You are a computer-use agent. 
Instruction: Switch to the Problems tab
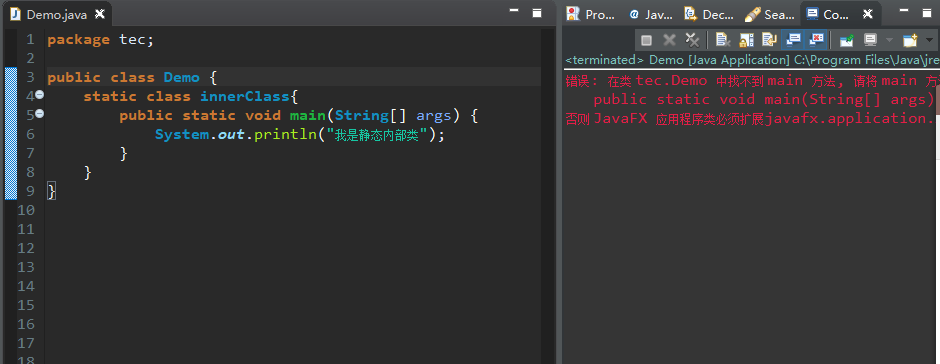coord(591,14)
